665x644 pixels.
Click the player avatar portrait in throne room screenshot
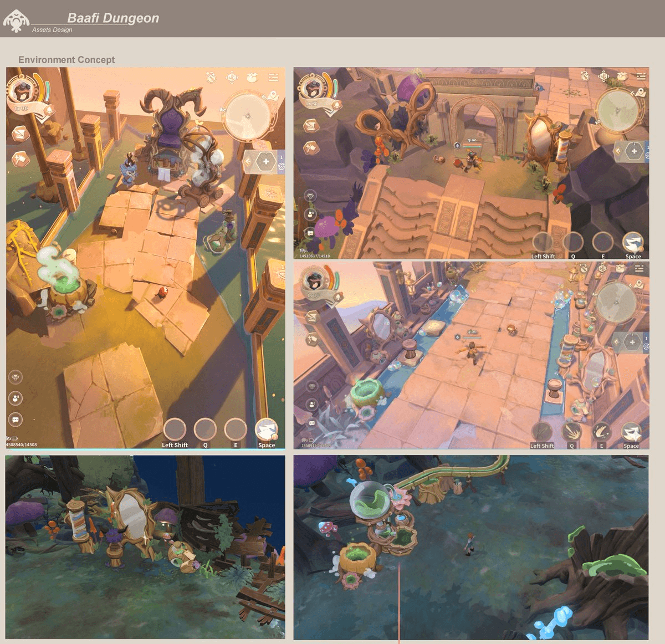[23, 90]
